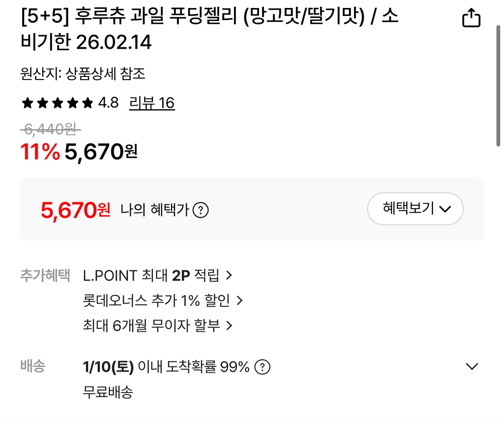Click the struck-through 6,440원 original price
The image size is (504, 423).
coord(50,130)
